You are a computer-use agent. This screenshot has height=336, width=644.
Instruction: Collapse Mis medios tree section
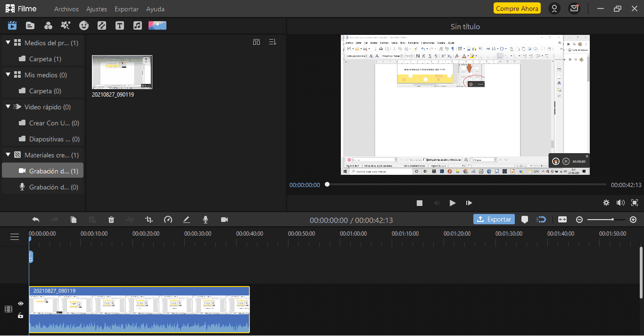(8, 75)
